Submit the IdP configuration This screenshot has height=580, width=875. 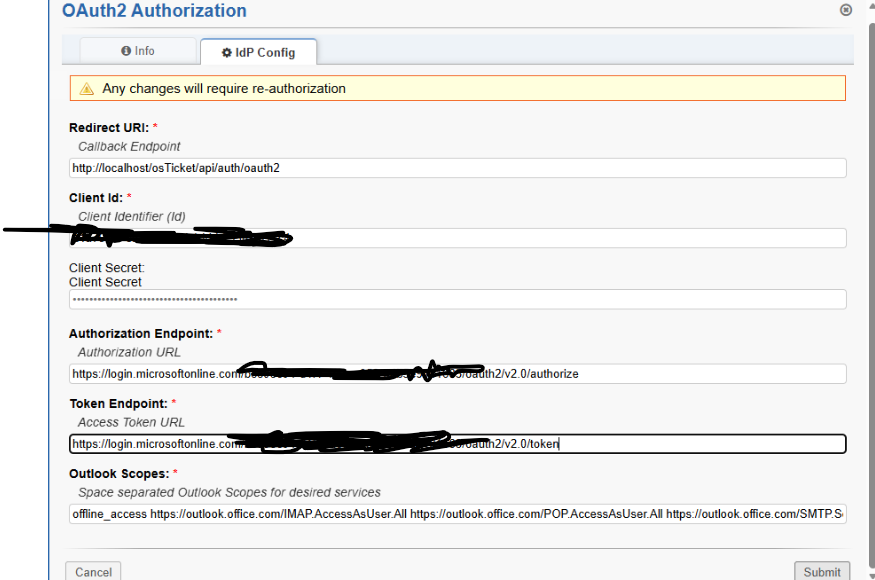(821, 572)
